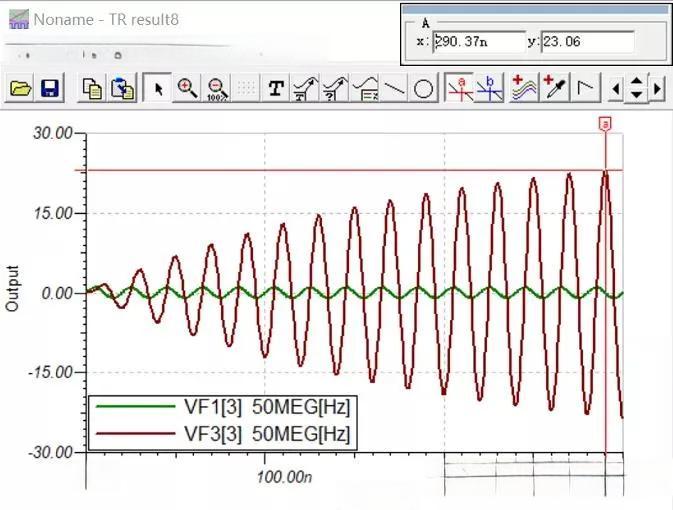Screen dimensions: 673x510
Task: Click the 'VF1[3] 50MEG[Hz]' legend text
Action: click(x=267, y=407)
